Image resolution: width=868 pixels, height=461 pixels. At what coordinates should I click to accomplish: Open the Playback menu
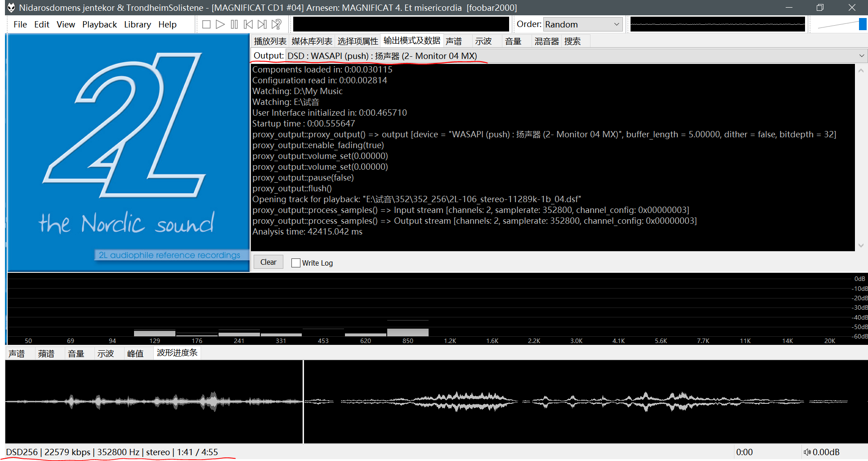(99, 24)
